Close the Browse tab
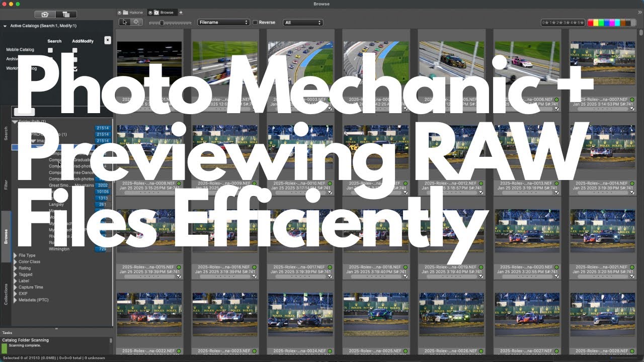This screenshot has width=644, height=362. (150, 13)
